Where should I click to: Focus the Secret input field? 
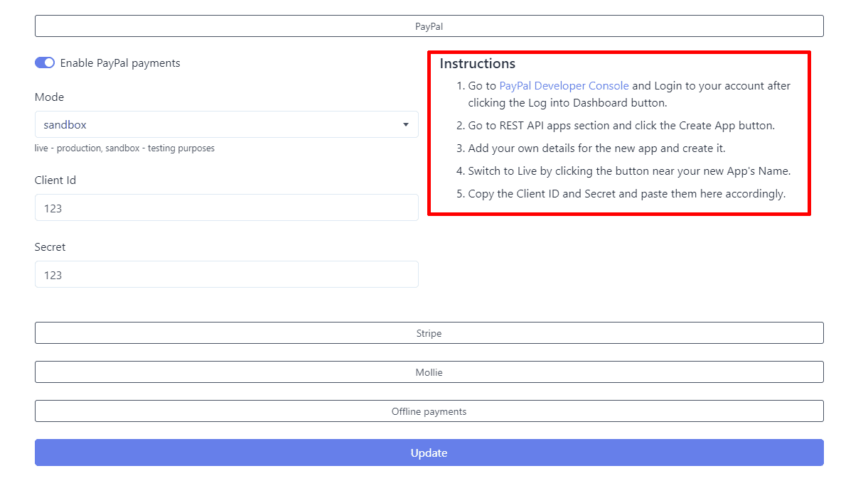click(226, 274)
